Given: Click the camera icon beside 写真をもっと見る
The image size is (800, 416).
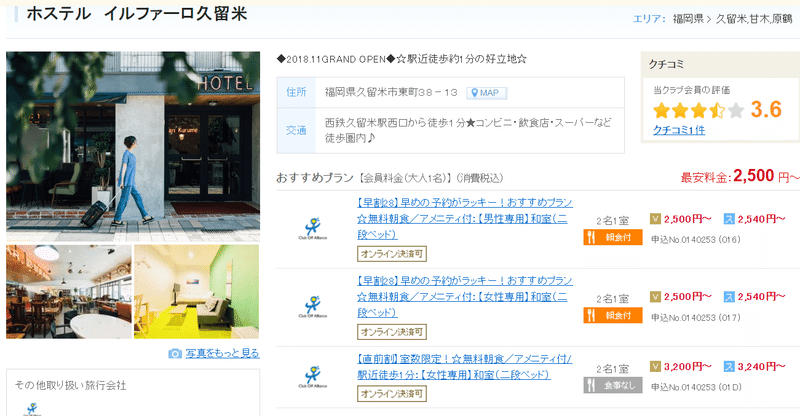Looking at the screenshot, I should click(x=175, y=353).
